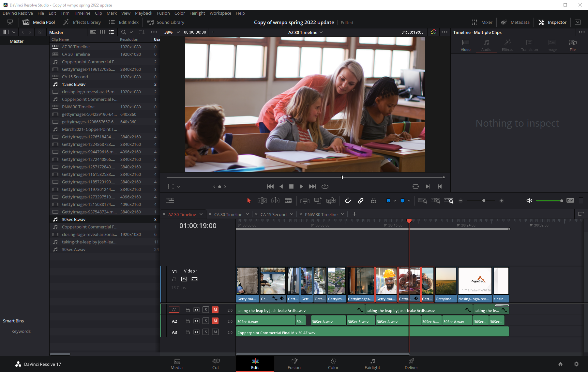588x372 pixels.
Task: Click the Insert Clip icon
Action: 305,201
